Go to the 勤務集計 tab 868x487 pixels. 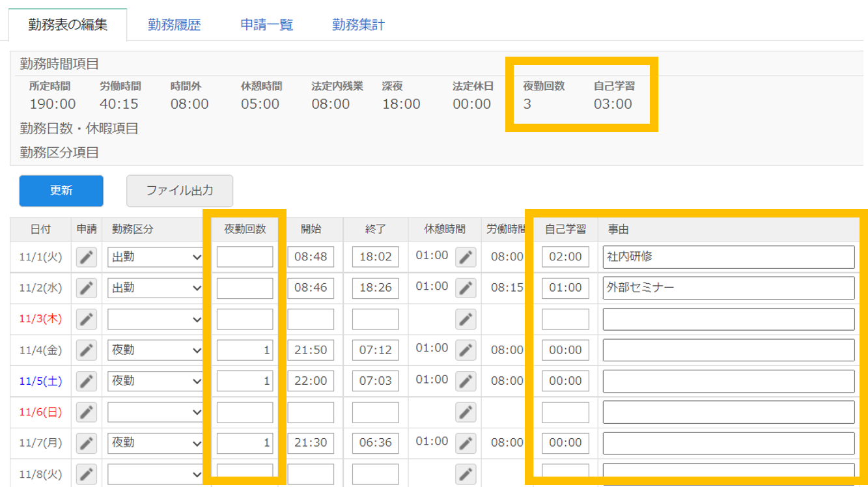click(x=358, y=25)
